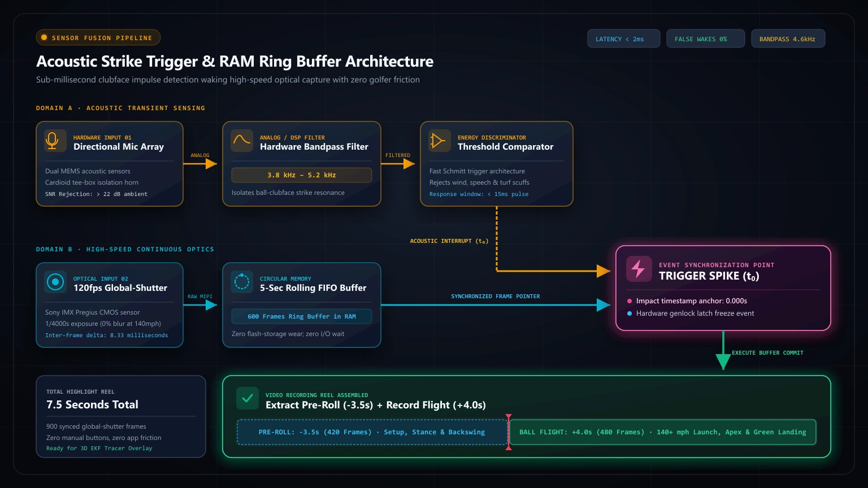Click the pink bullet beside Impact timestamp anchor
Viewport: 868px width, 488px height.
(x=630, y=301)
